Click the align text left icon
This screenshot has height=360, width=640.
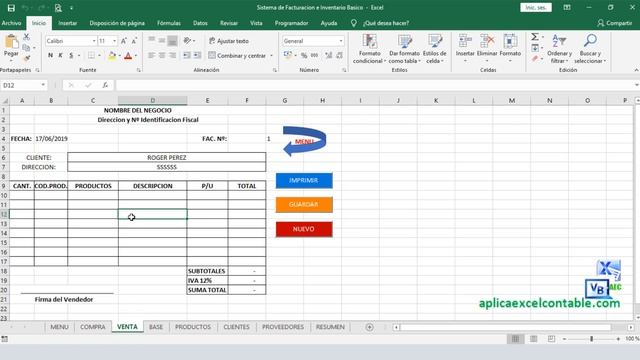coord(151,56)
